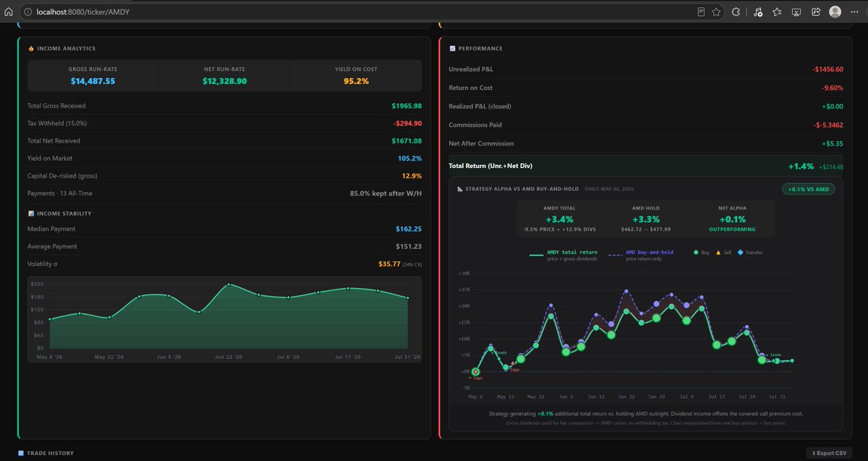Image resolution: width=868 pixels, height=461 pixels.
Task: Click the first buy marker at May 6
Action: pyautogui.click(x=475, y=371)
